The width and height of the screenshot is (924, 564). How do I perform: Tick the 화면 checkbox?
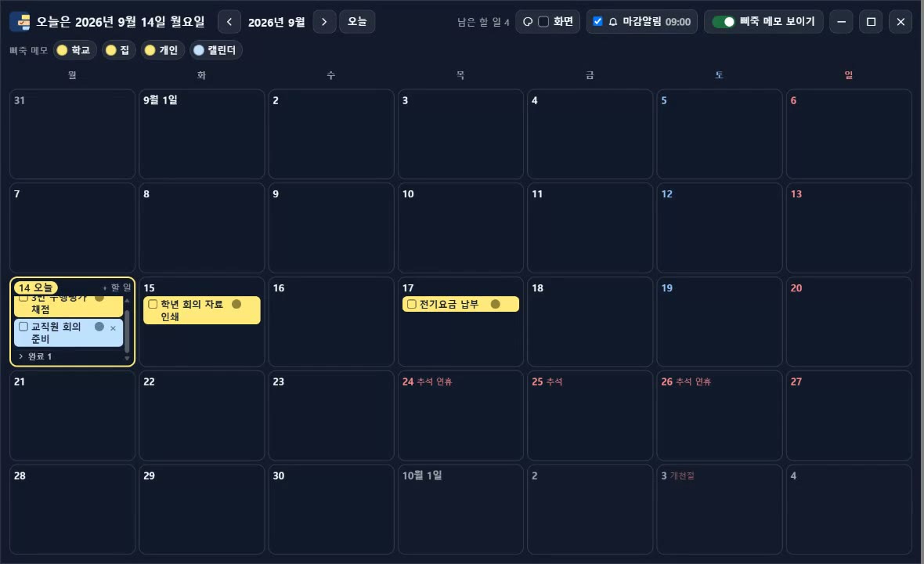click(x=543, y=22)
